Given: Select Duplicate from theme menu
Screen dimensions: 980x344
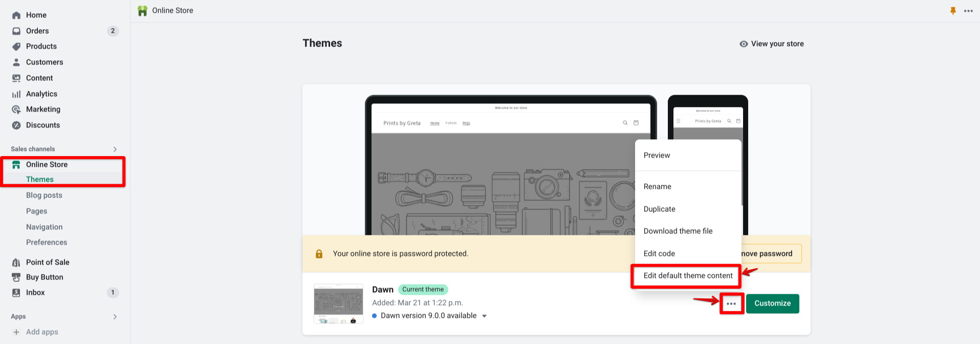Looking at the screenshot, I should pos(659,209).
